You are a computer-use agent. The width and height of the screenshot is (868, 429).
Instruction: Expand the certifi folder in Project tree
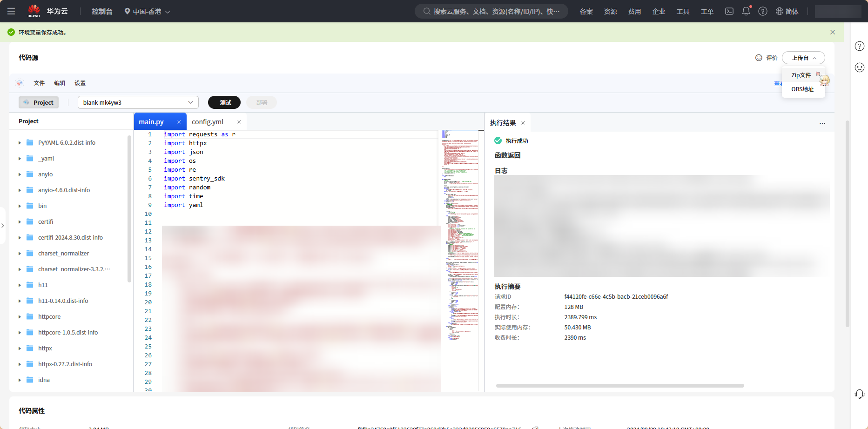coord(20,222)
